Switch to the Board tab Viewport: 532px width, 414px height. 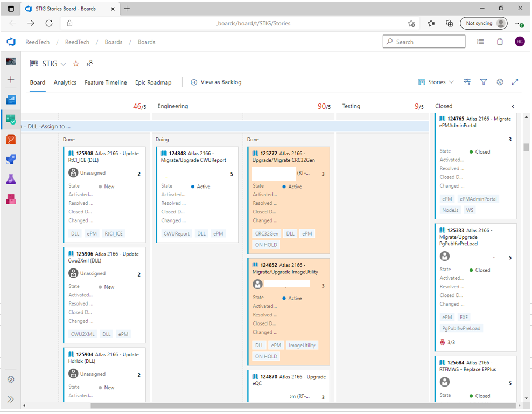[x=38, y=82]
